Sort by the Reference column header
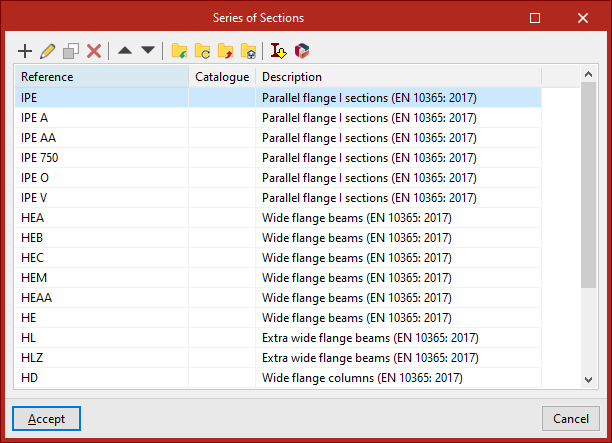The image size is (612, 443). tap(100, 77)
